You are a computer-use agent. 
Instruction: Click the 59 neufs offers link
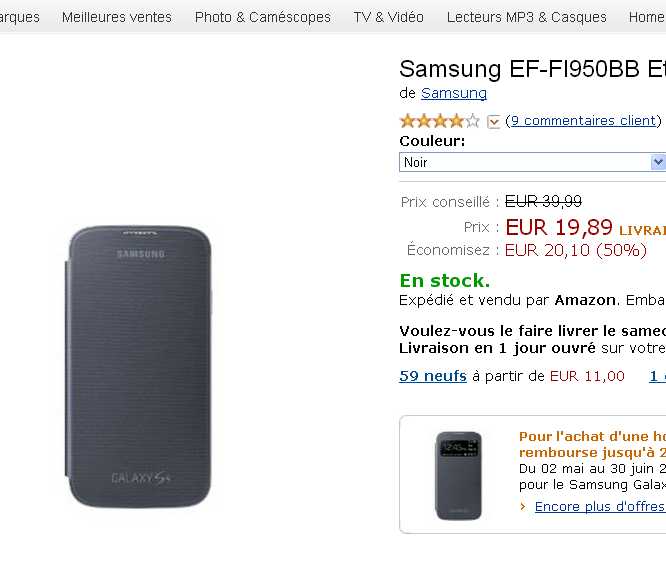tap(433, 376)
